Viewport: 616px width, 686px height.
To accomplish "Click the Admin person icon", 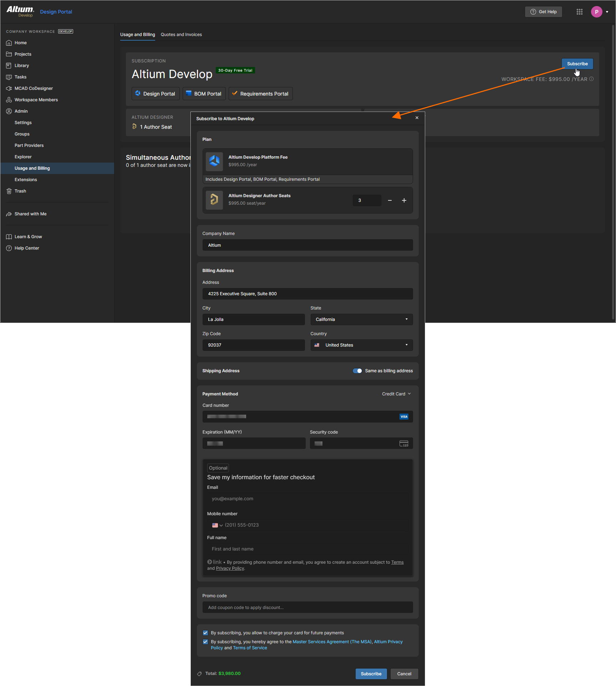I will pos(9,111).
